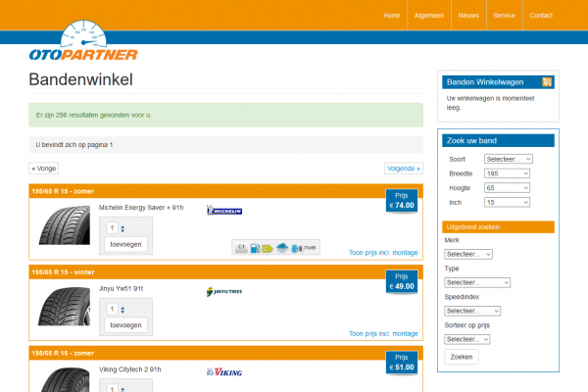
Task: Click the Michelin € 74.00 price badge
Action: tap(402, 201)
